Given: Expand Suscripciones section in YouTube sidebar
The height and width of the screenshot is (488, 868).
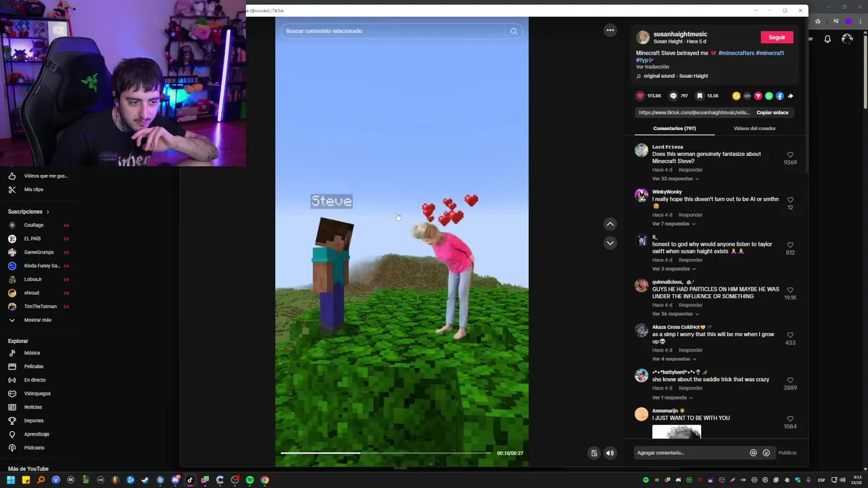Looking at the screenshot, I should pos(28,211).
